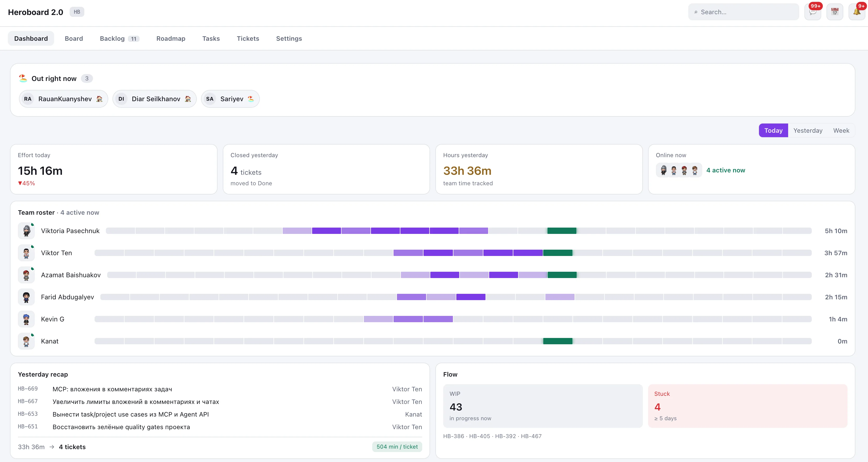Click the beach umbrella icon beside Out right now
The width and height of the screenshot is (868, 462).
tap(23, 78)
